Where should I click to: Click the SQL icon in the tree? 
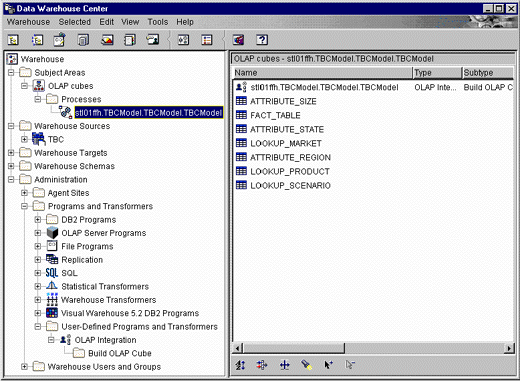52,273
